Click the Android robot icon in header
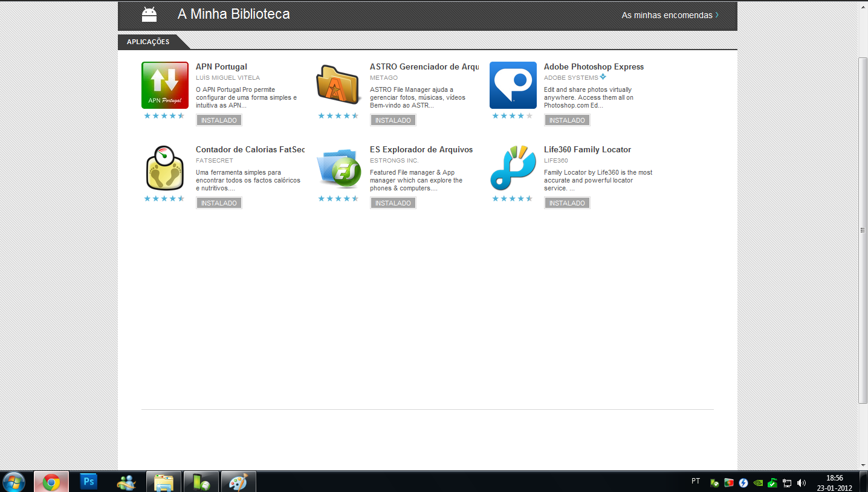 click(x=149, y=14)
